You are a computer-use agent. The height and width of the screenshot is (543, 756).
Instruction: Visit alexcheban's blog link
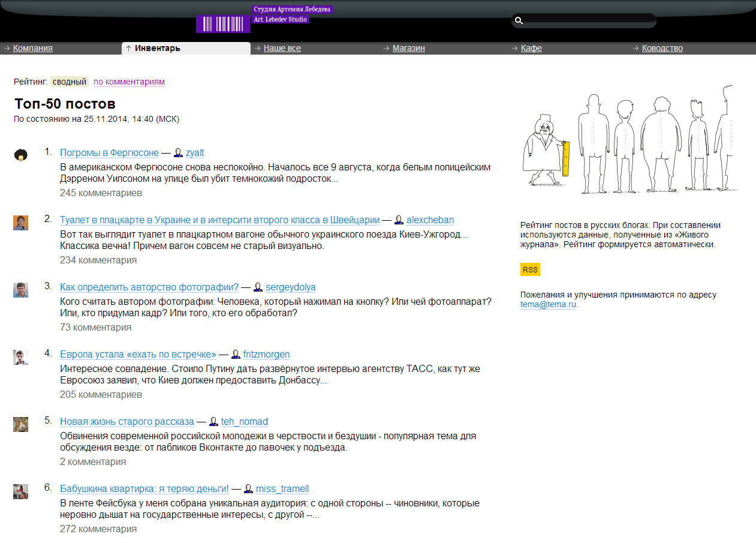(430, 220)
